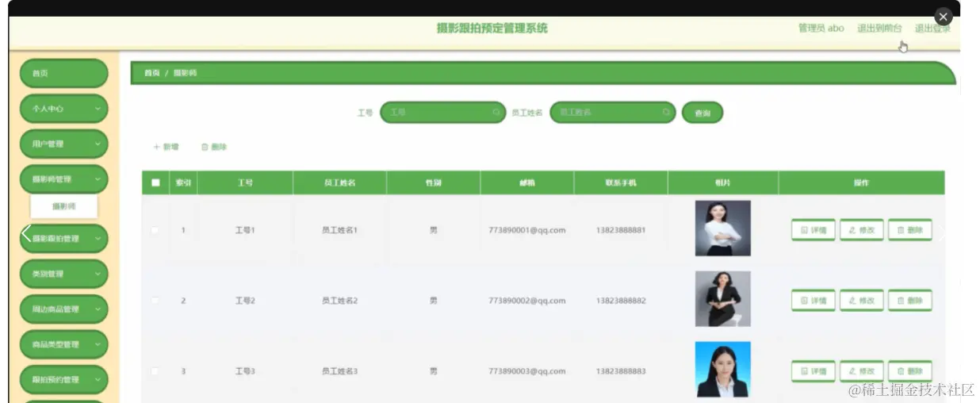The image size is (980, 403).
Task: Expand the 类别管理 sidebar menu
Action: click(x=63, y=274)
